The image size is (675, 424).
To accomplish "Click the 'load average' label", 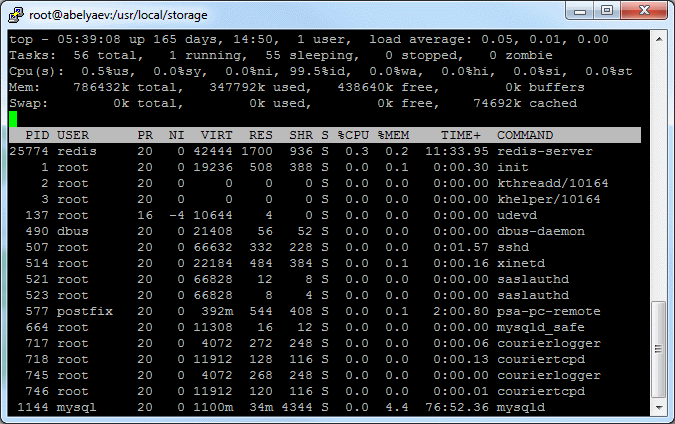I will (421, 40).
